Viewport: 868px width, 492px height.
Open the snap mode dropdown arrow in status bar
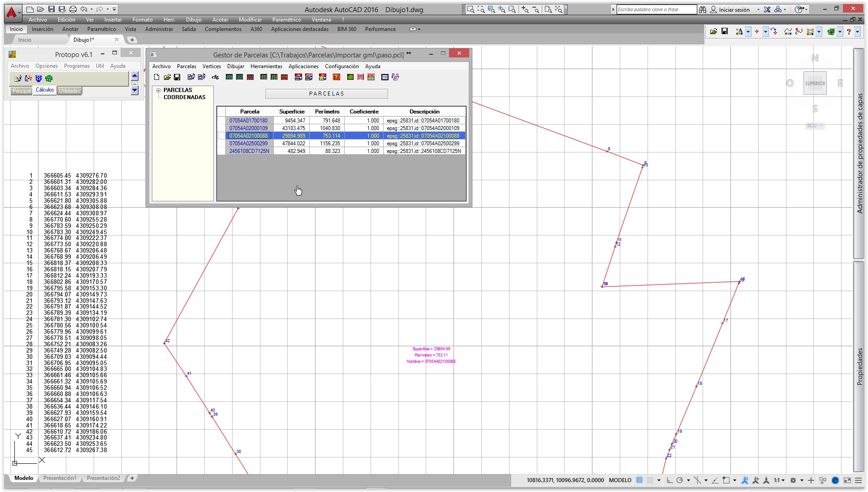[x=659, y=480]
